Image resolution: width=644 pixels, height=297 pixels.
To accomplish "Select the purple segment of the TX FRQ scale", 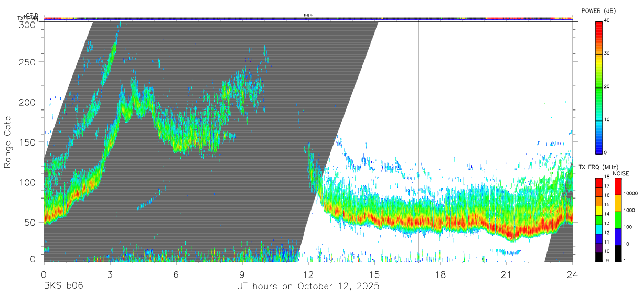I will point(599,248).
